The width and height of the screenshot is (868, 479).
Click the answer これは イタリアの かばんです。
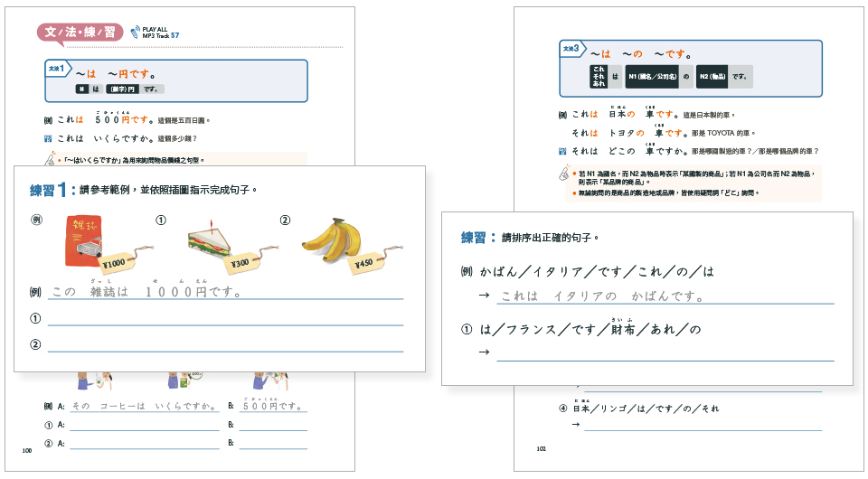602,296
